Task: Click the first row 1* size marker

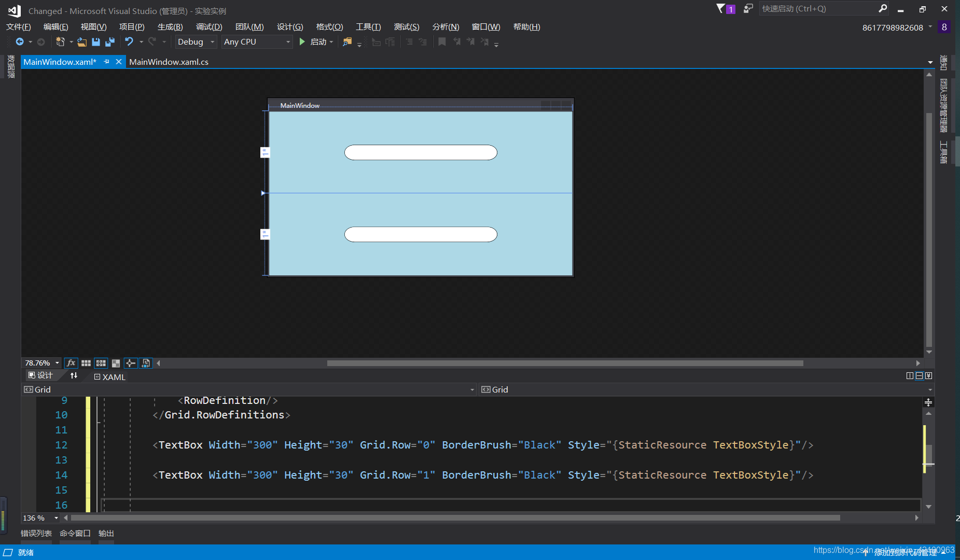Action: [x=265, y=152]
